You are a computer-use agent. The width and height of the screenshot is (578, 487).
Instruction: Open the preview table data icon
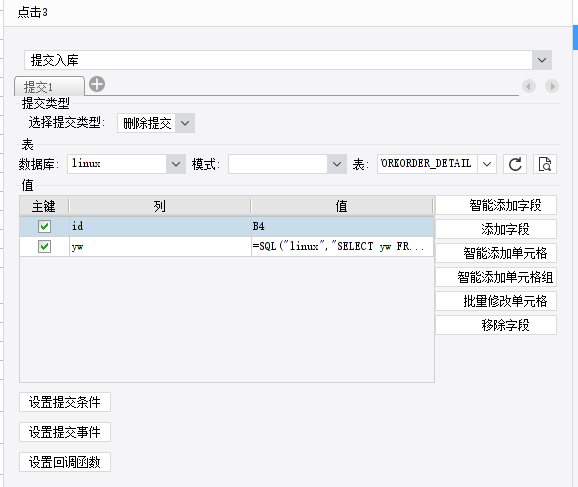545,164
